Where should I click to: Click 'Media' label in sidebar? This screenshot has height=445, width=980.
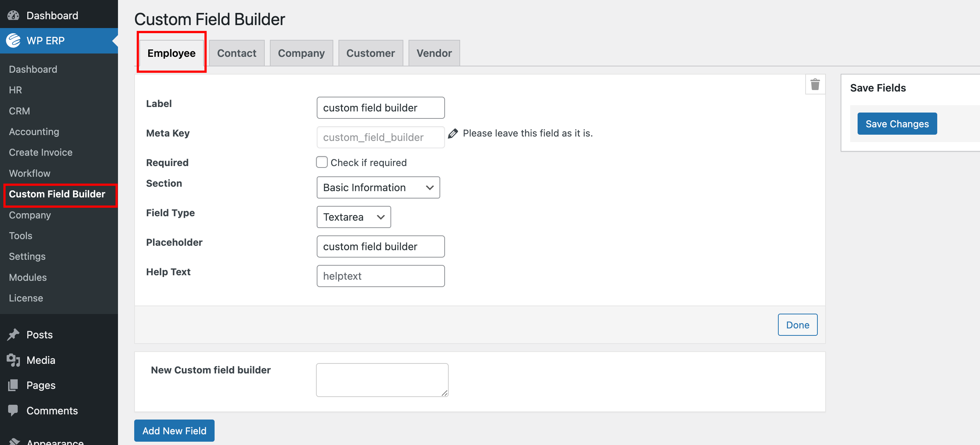pyautogui.click(x=41, y=360)
